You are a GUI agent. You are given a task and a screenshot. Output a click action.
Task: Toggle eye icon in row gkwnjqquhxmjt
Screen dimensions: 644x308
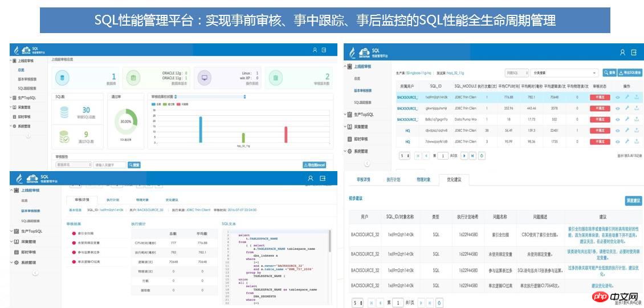(x=617, y=108)
